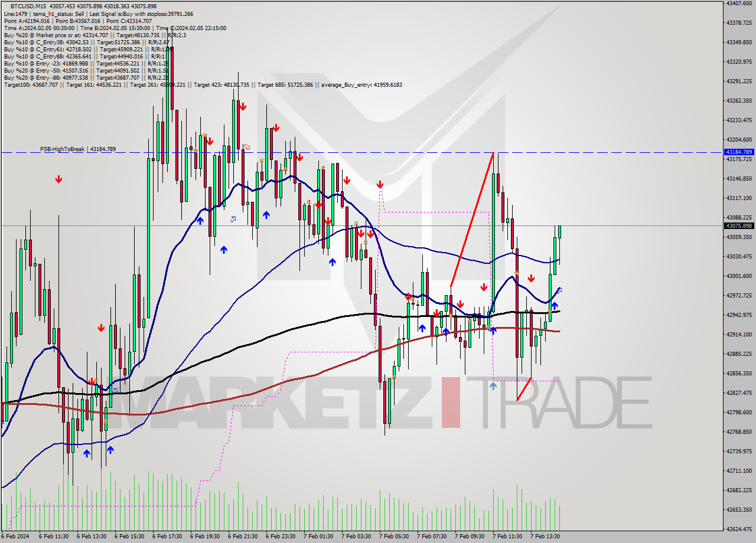Click the '7 Feb 01:30' time label
This screenshot has height=543, width=756.
click(318, 537)
